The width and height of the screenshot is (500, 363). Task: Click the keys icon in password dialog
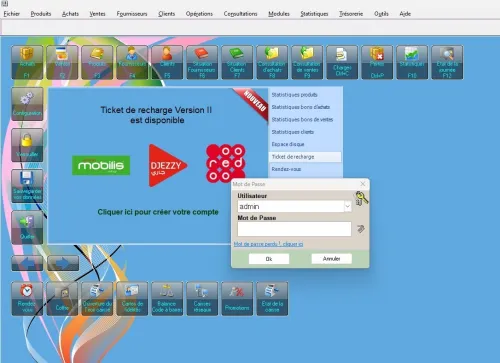(361, 198)
